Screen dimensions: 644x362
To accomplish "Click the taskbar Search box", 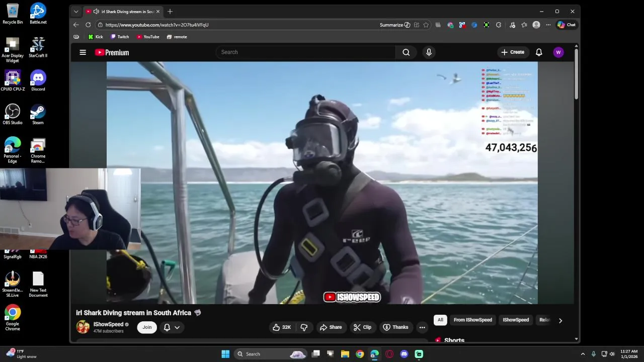I will pyautogui.click(x=271, y=354).
